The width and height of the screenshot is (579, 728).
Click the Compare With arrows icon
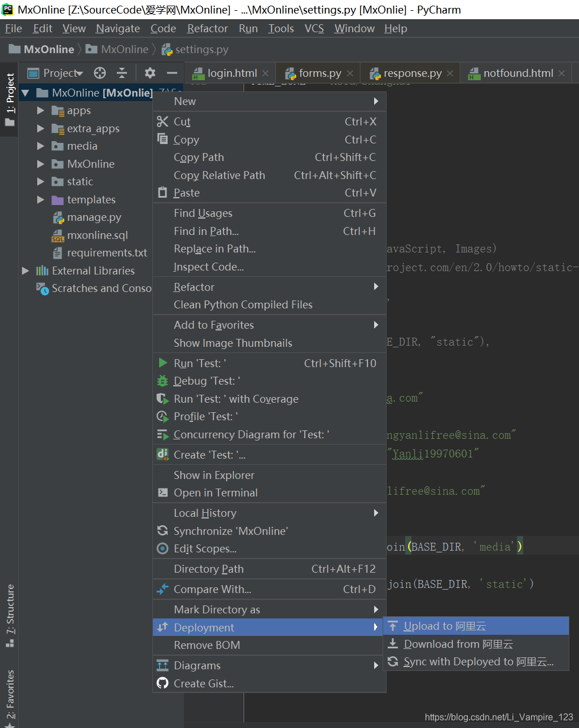[163, 589]
